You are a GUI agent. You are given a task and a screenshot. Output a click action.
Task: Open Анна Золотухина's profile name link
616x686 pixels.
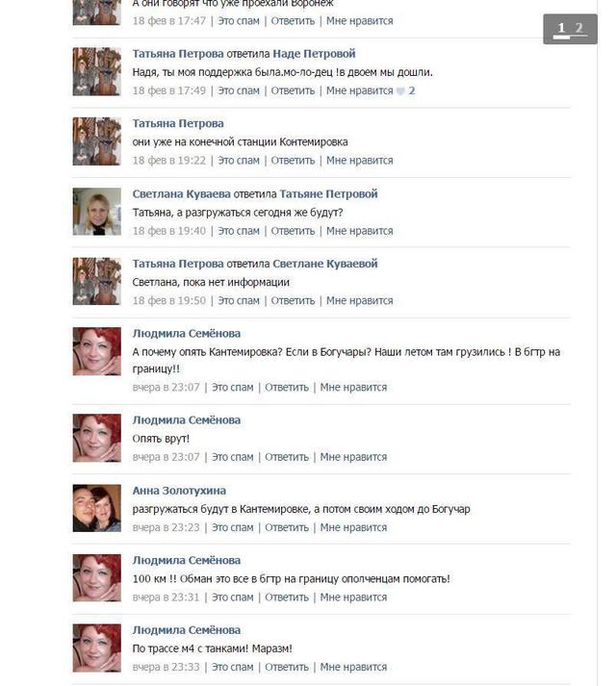pyautogui.click(x=179, y=491)
